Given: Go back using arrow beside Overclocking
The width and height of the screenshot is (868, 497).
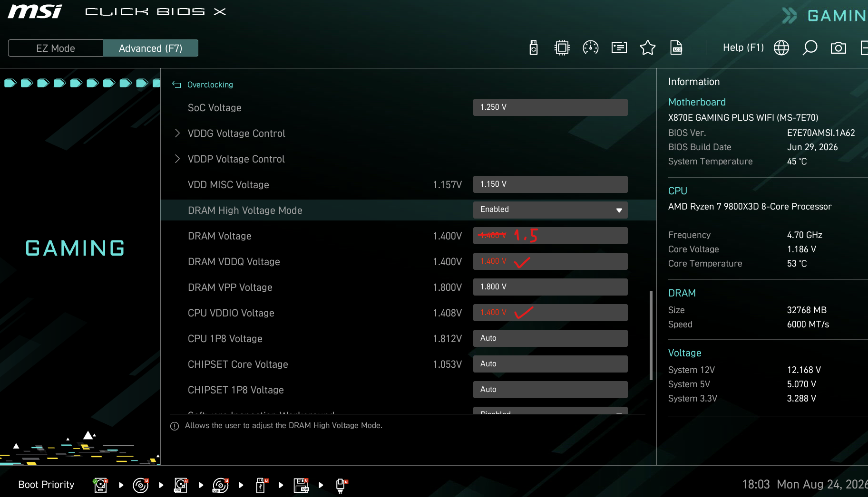Looking at the screenshot, I should 176,85.
